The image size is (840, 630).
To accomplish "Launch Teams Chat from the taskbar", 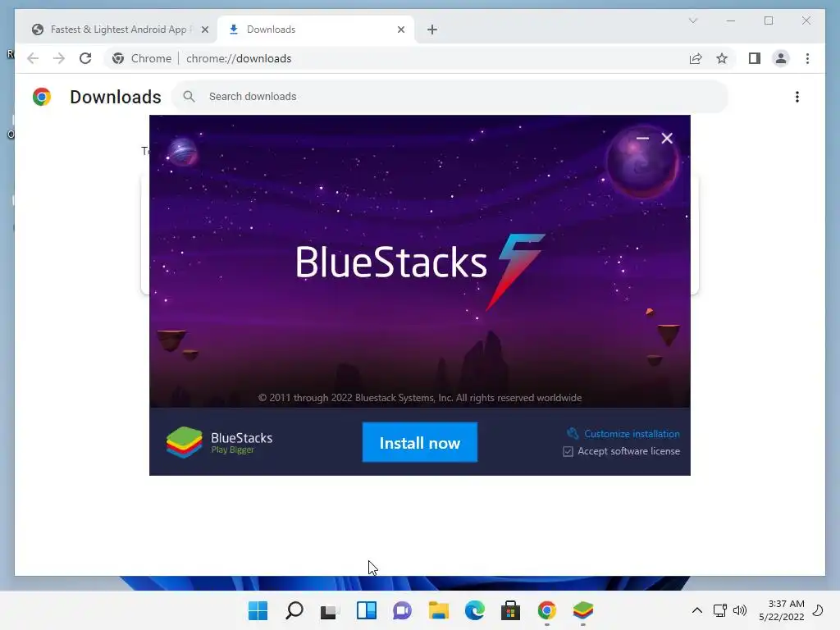I will [402, 610].
